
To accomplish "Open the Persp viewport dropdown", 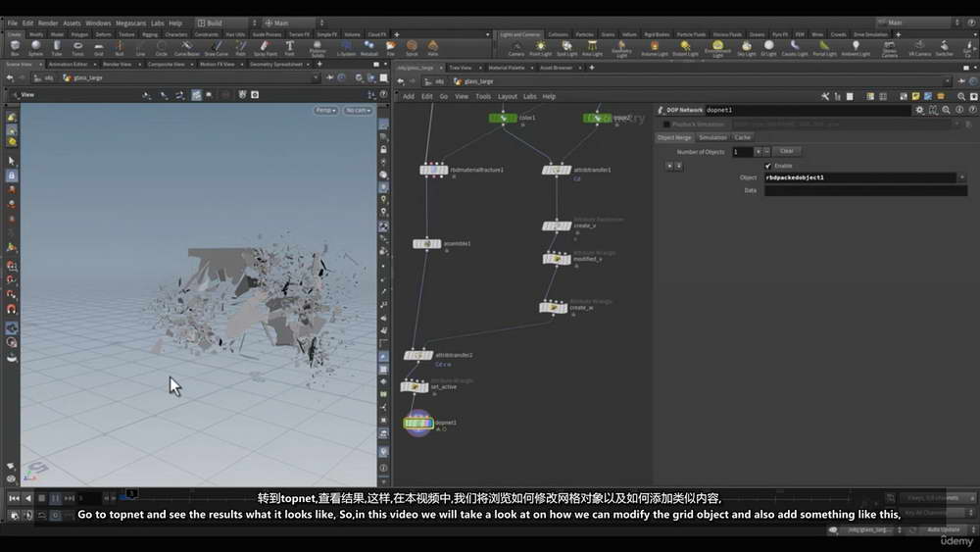I will [x=325, y=110].
